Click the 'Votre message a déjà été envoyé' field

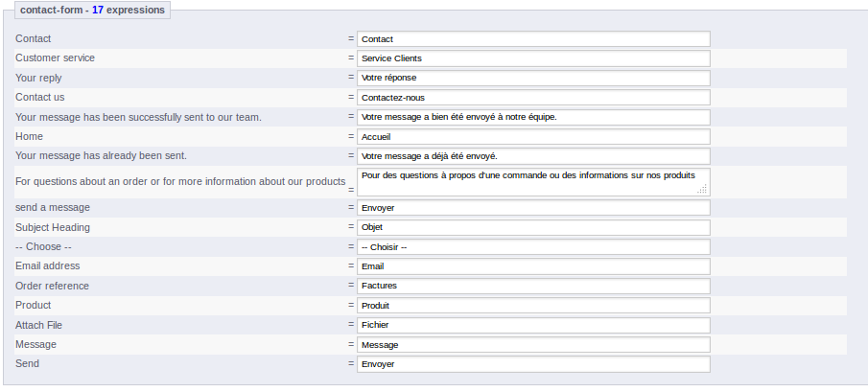point(532,156)
